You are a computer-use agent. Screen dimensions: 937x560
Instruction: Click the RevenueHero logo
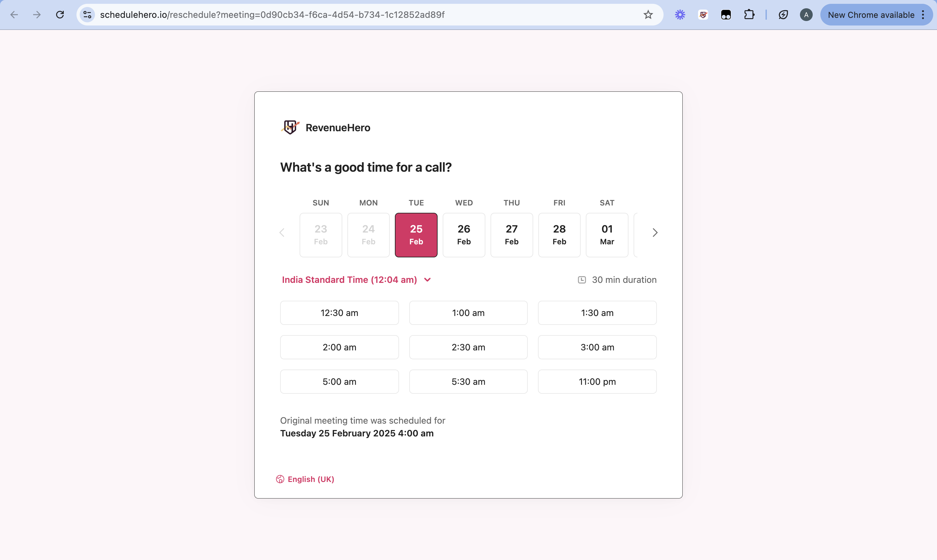pyautogui.click(x=290, y=127)
